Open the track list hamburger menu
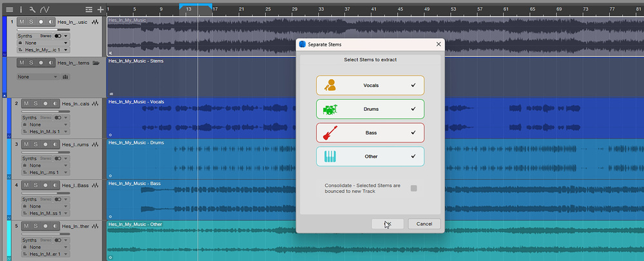This screenshot has width=644, height=261. pos(9,9)
